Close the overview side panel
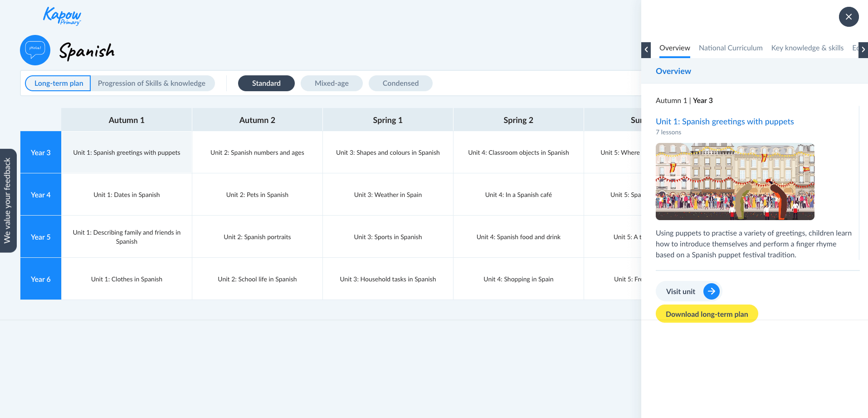868x418 pixels. point(848,17)
